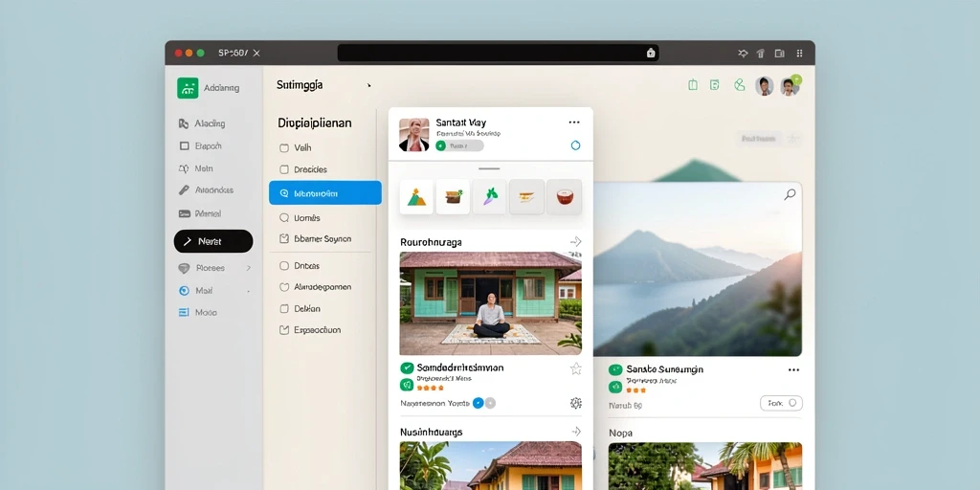Click the card icon beside Mamal

click(x=185, y=213)
